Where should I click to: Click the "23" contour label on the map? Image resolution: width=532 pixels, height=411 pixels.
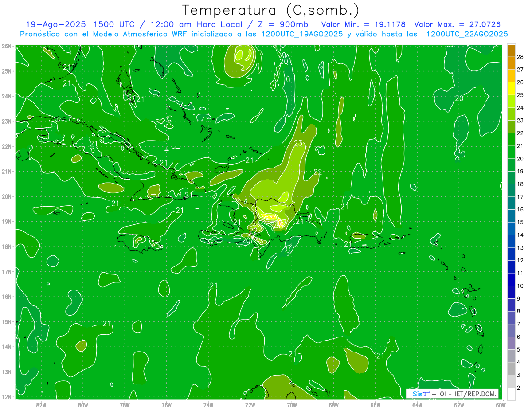[x=298, y=143]
